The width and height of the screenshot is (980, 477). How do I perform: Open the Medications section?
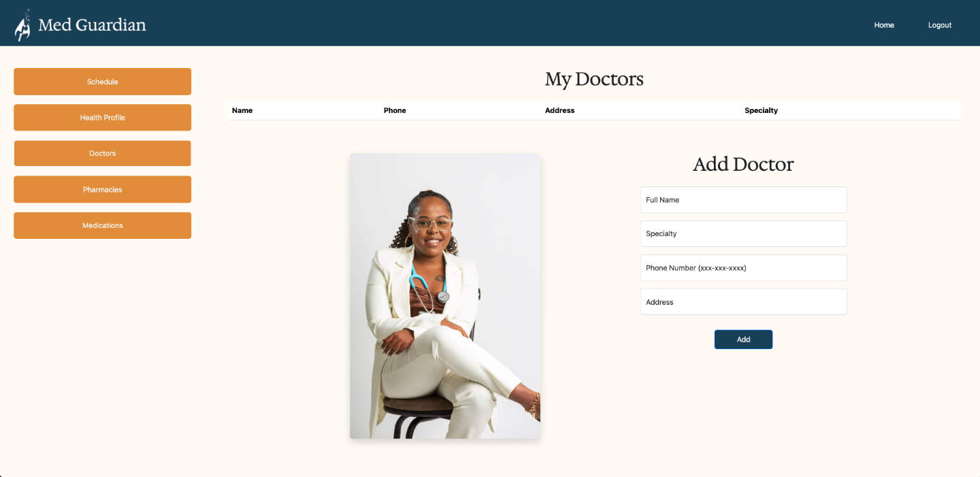click(102, 225)
